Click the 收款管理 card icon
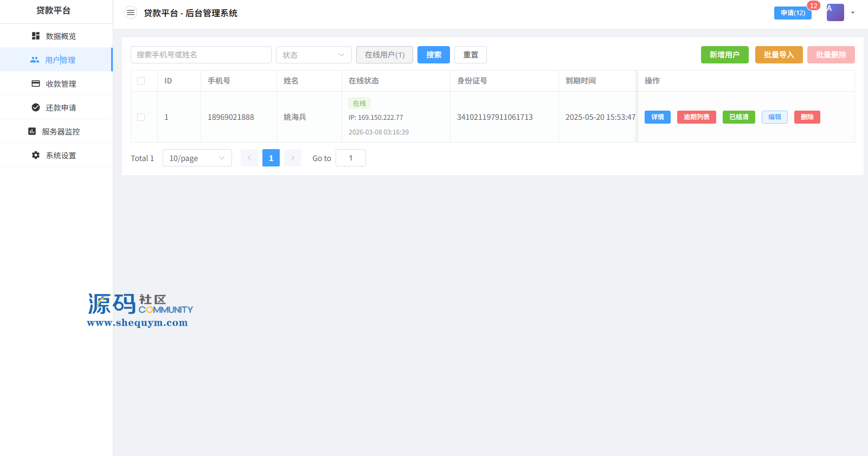 click(x=36, y=84)
